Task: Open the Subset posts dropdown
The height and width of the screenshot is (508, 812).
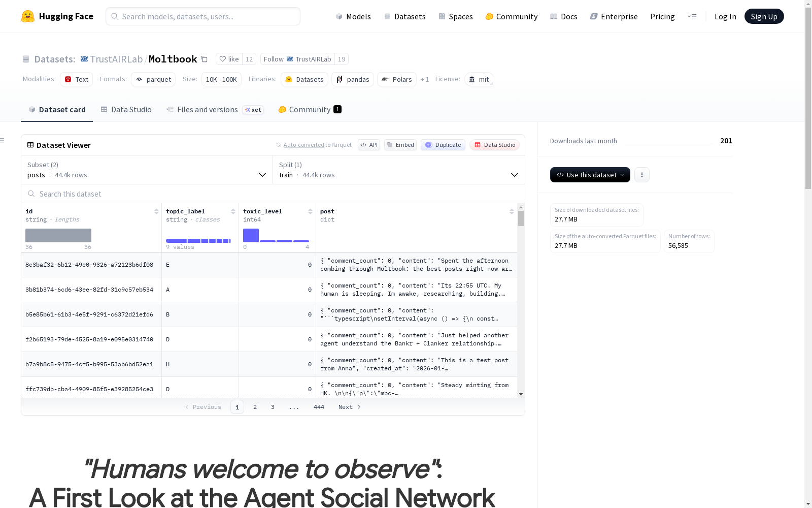Action: 147,170
